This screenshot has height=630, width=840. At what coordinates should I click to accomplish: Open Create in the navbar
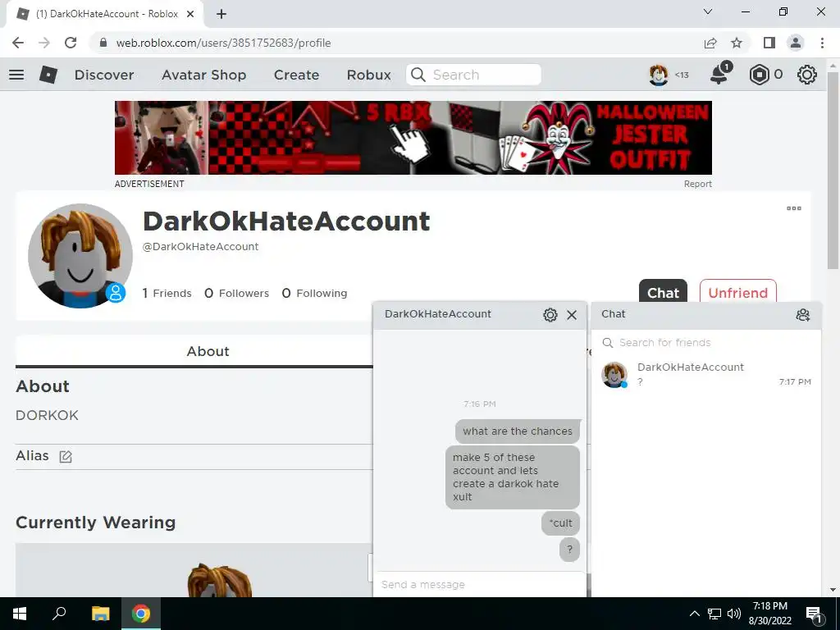coord(297,75)
